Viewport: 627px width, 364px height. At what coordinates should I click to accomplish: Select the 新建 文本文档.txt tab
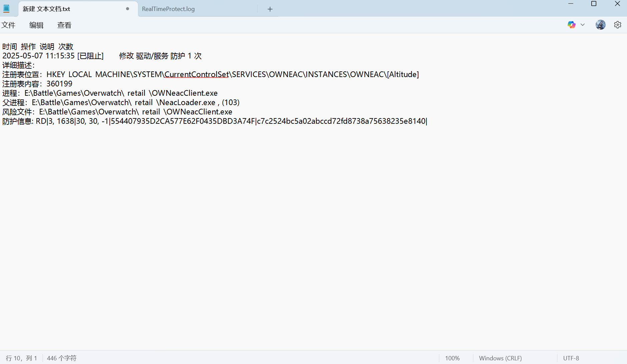pos(46,9)
